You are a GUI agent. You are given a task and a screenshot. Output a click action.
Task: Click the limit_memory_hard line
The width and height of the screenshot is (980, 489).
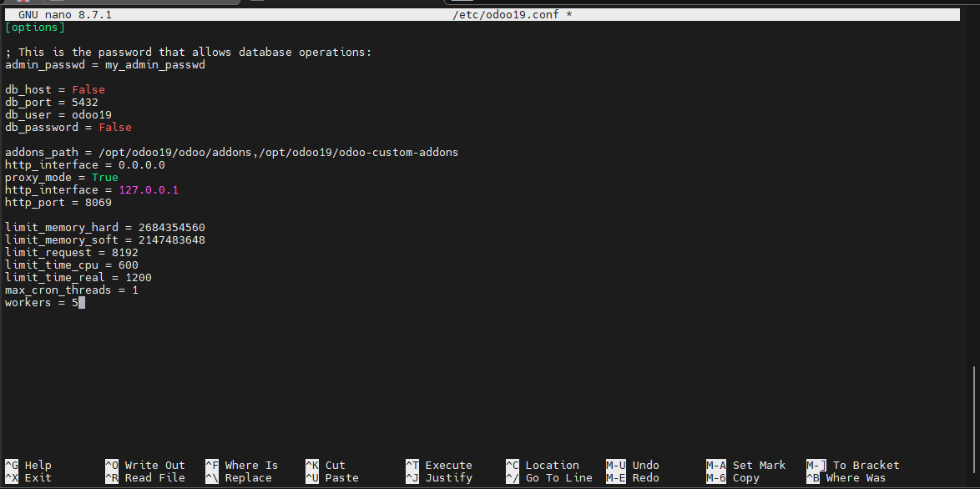point(105,227)
